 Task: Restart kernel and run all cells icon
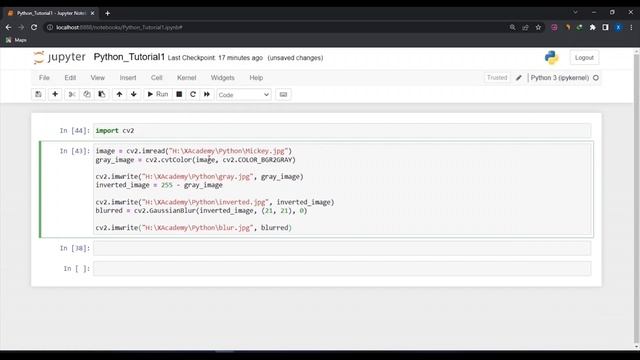207,94
